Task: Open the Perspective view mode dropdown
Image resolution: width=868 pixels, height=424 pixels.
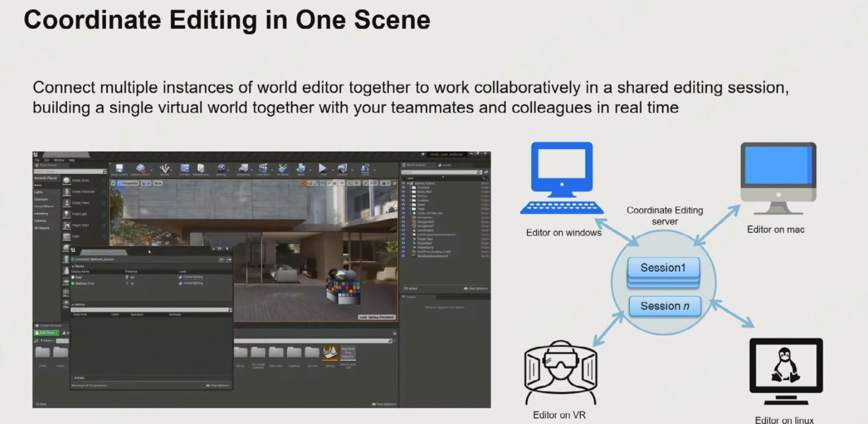Action: (x=128, y=183)
